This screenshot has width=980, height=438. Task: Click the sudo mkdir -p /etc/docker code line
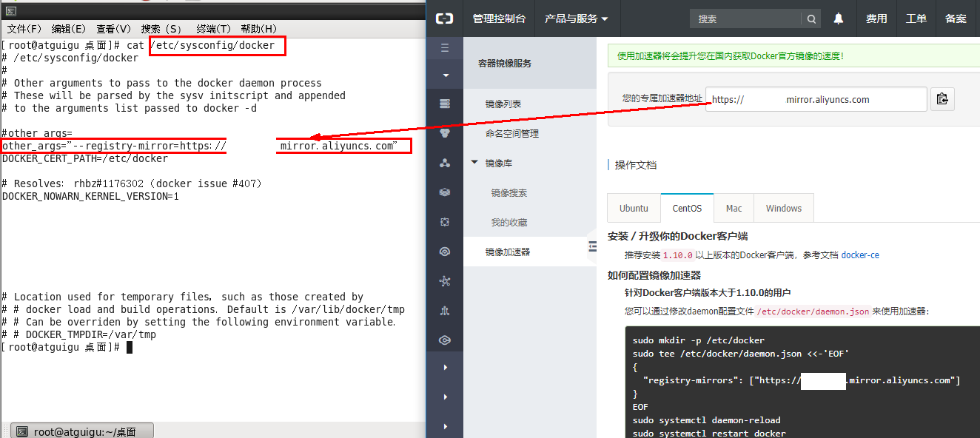tap(699, 340)
